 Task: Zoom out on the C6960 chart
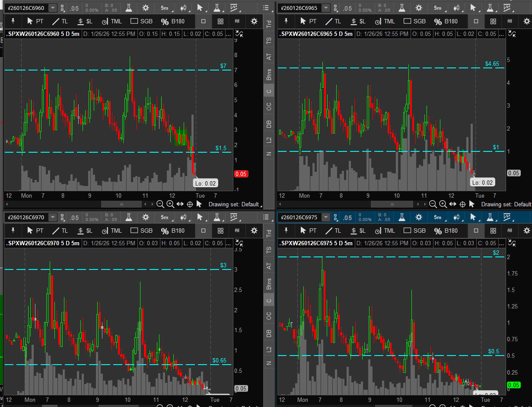160,204
